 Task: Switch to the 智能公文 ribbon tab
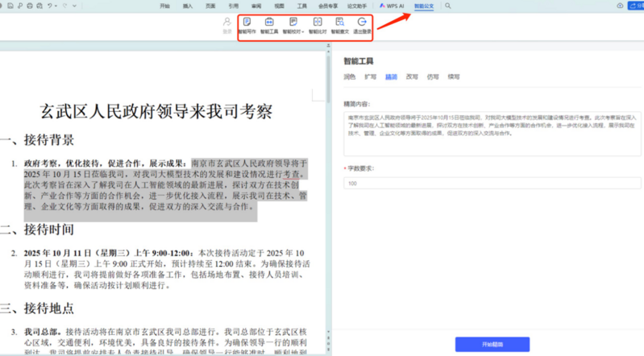423,6
